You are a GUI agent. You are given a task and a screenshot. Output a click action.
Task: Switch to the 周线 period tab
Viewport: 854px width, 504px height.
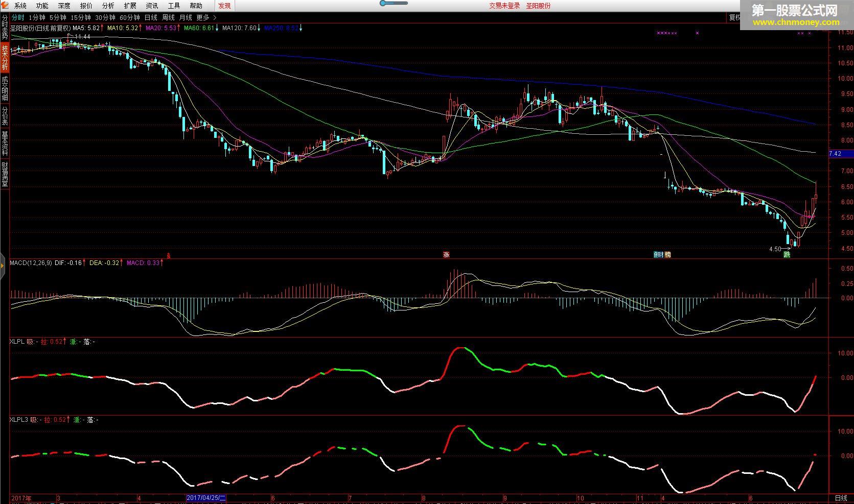[168, 17]
